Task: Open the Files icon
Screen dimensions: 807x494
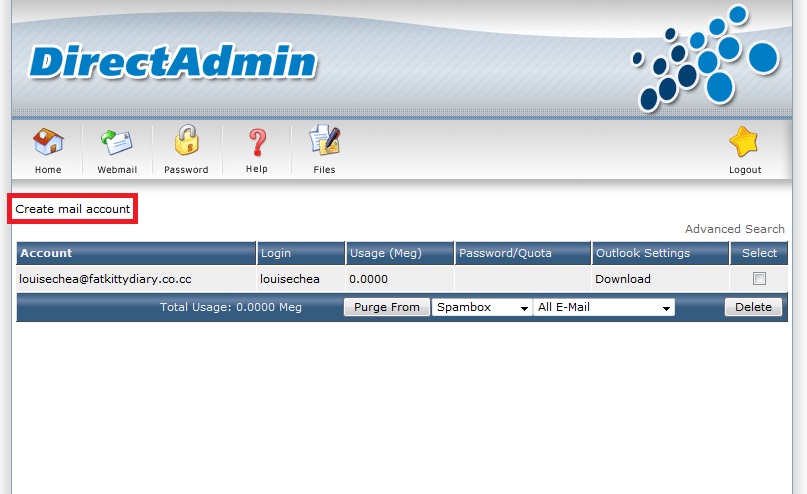Action: [325, 139]
